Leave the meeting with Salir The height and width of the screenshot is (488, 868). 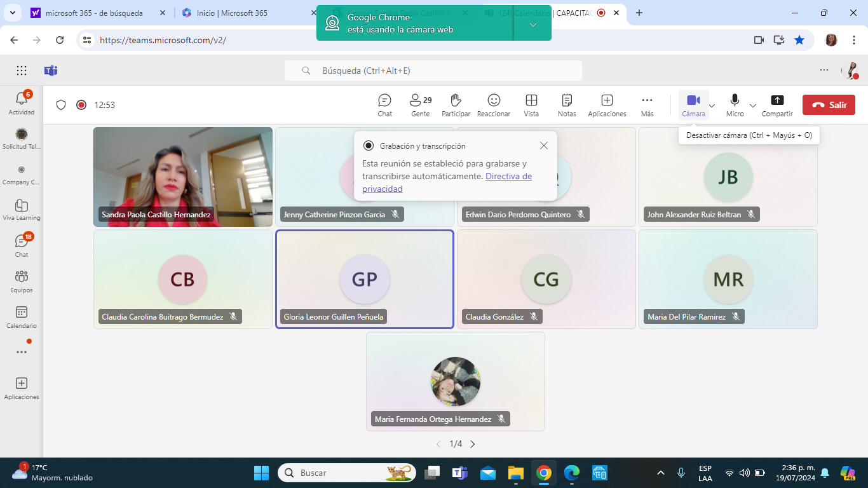pos(829,105)
